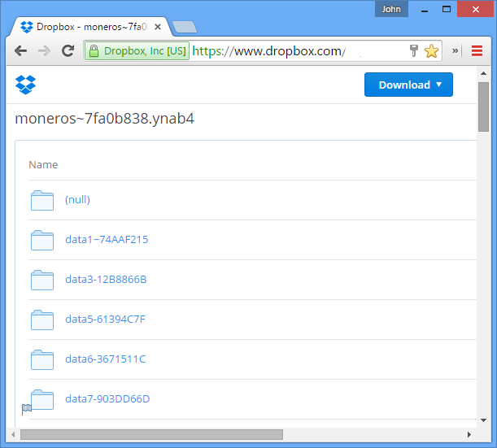Screen dimensions: 497x448
Task: Minimize the Chrome window
Action: [425, 10]
